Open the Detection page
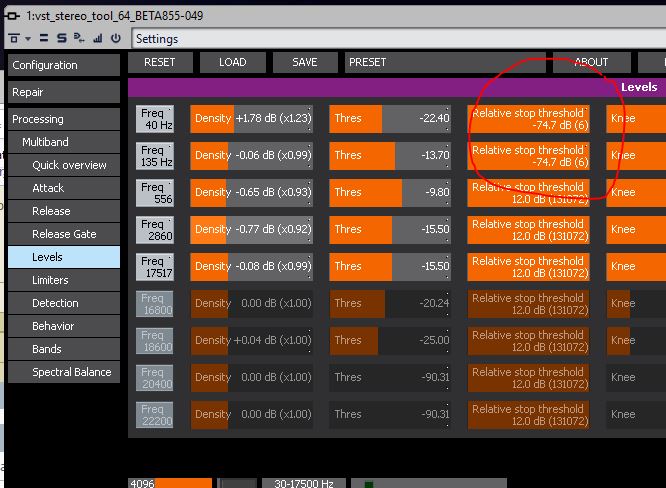This screenshot has width=666, height=488. point(64,303)
